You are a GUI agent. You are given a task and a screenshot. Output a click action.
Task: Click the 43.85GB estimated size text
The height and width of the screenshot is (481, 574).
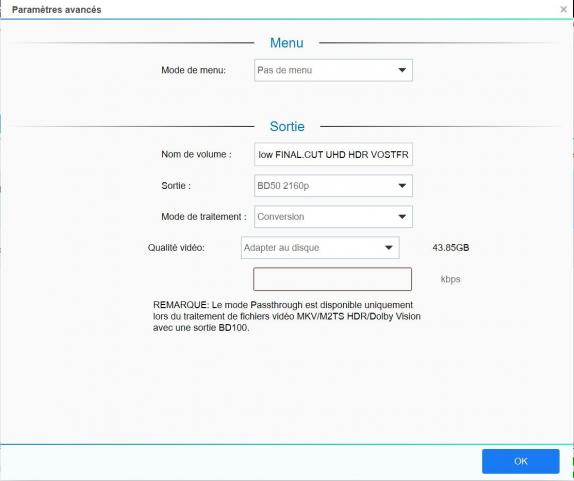coord(451,248)
